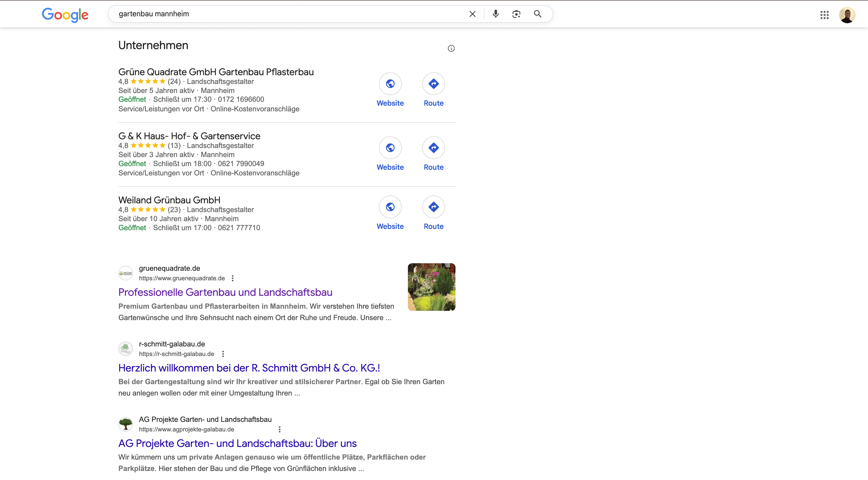The width and height of the screenshot is (868, 480).
Task: Click the garden thumbnail image
Action: pyautogui.click(x=431, y=287)
